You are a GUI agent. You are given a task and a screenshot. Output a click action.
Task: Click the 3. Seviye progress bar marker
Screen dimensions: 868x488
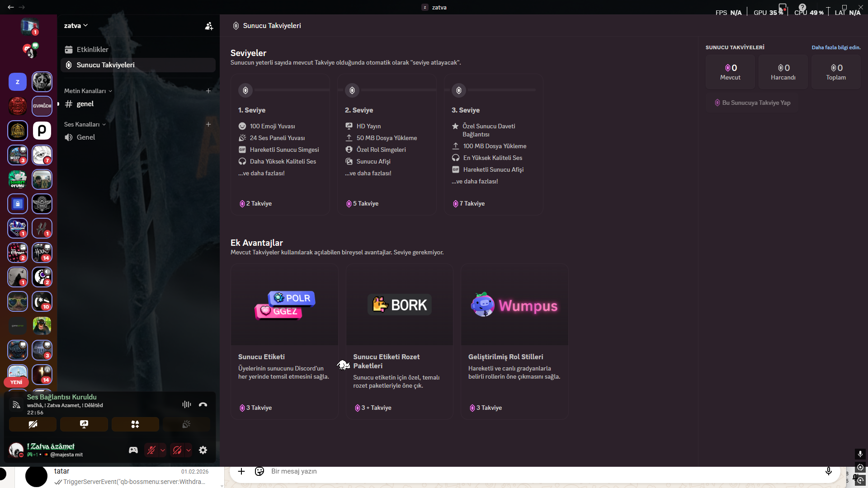pyautogui.click(x=459, y=90)
